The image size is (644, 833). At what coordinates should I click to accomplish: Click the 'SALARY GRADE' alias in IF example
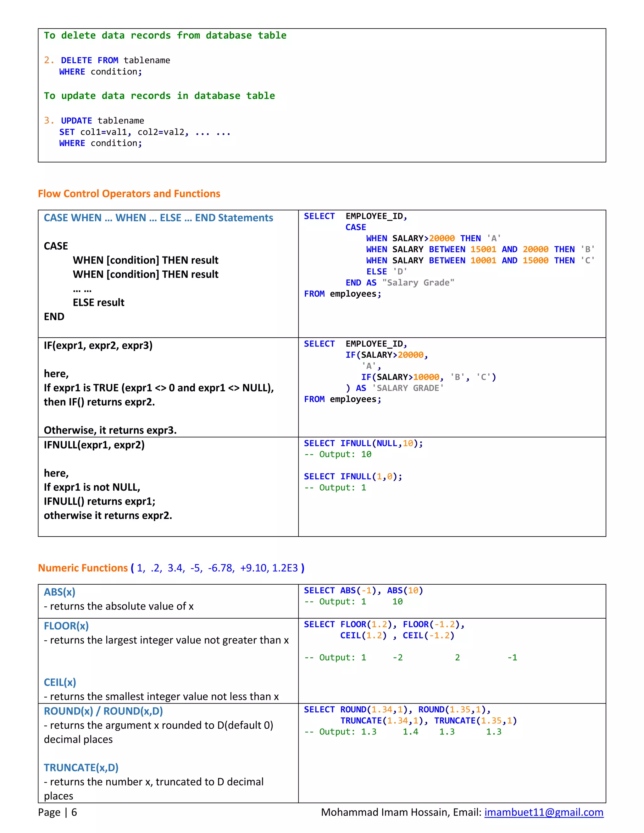[x=408, y=388]
